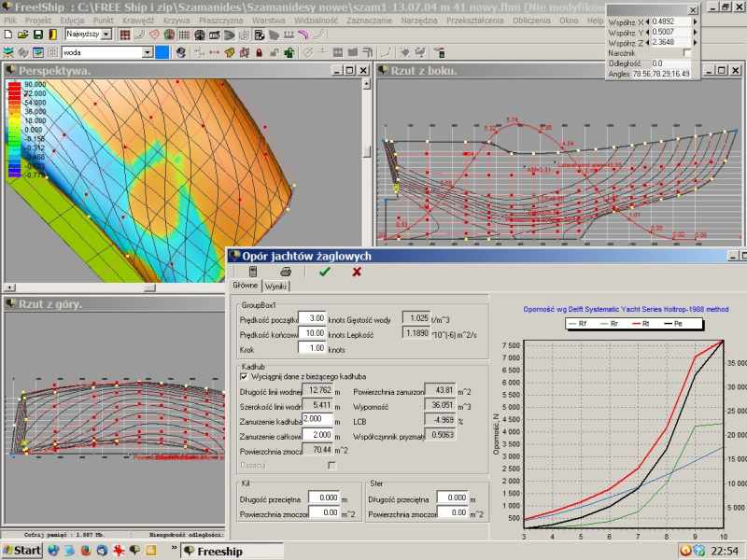This screenshot has height=560, width=747.
Task: Open the 'woda' layer dropdown
Action: pos(148,52)
